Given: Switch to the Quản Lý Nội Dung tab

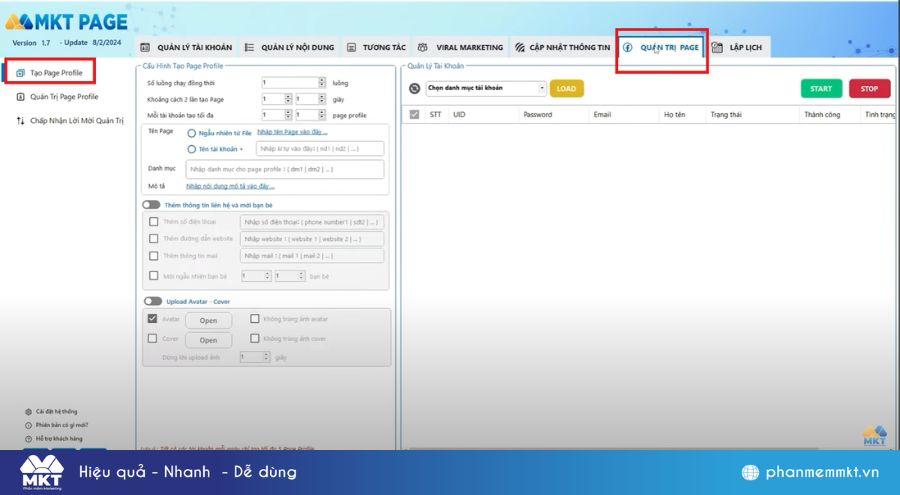Looking at the screenshot, I should point(289,48).
